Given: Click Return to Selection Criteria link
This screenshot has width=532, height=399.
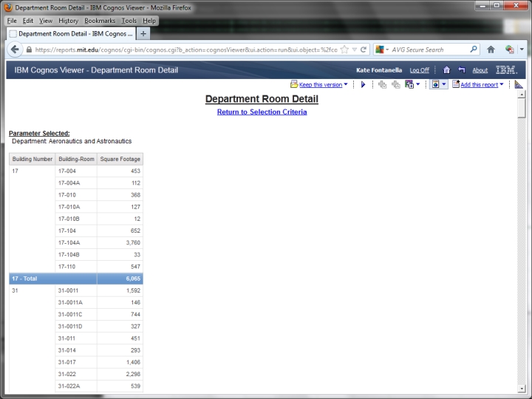Looking at the screenshot, I should 262,112.
